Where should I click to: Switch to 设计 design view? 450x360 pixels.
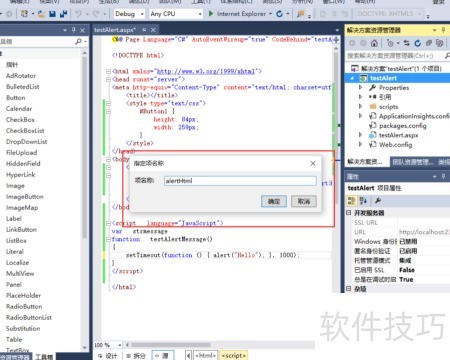pos(108,356)
